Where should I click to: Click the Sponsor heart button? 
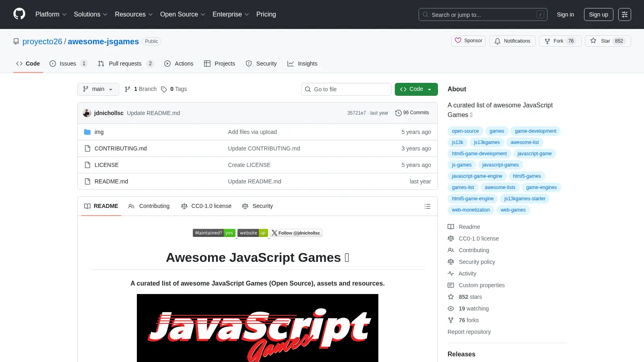[469, 41]
